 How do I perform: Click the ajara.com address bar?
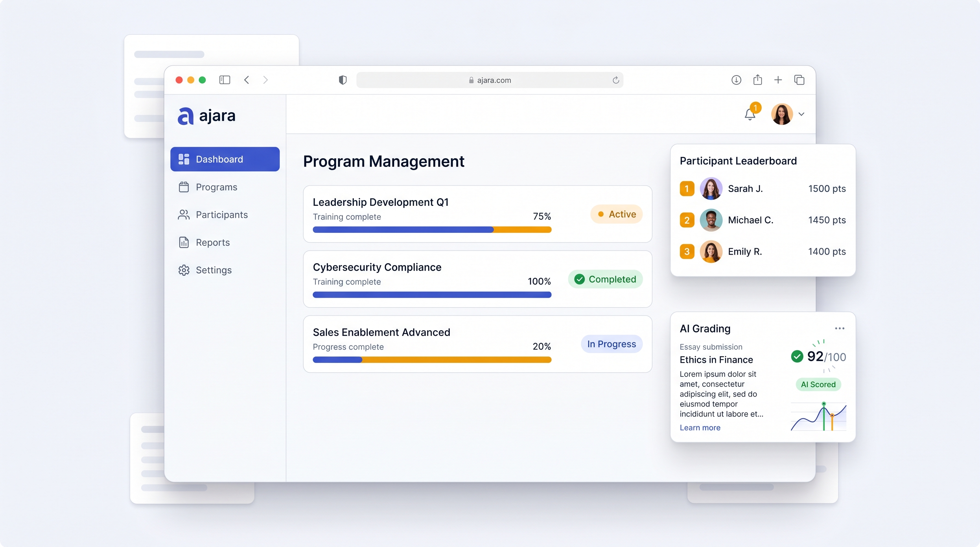(x=490, y=80)
